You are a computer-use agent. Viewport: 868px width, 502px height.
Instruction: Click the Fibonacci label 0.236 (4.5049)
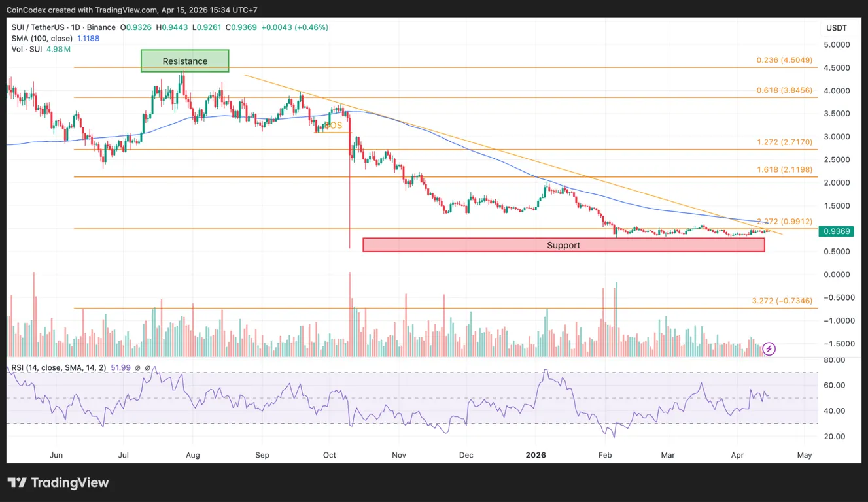(784, 61)
